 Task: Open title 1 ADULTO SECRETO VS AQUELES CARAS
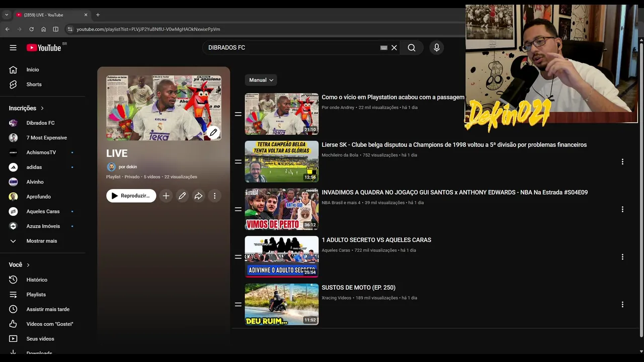click(376, 240)
